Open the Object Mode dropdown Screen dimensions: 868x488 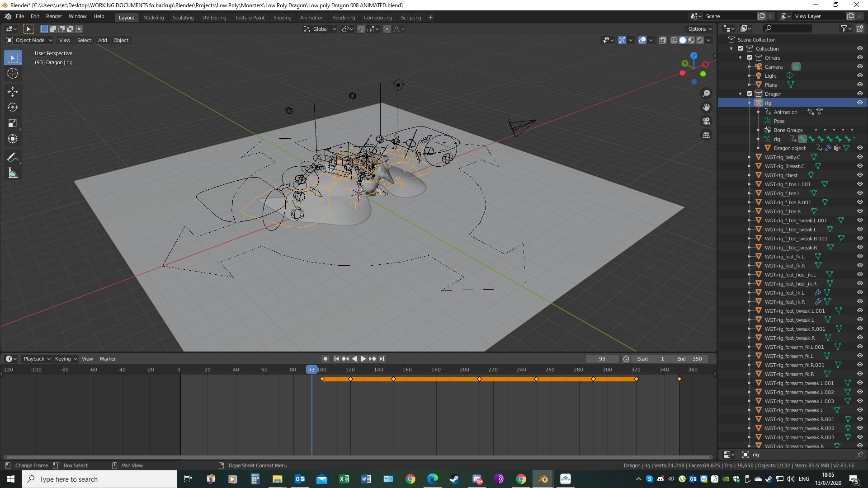[29, 40]
